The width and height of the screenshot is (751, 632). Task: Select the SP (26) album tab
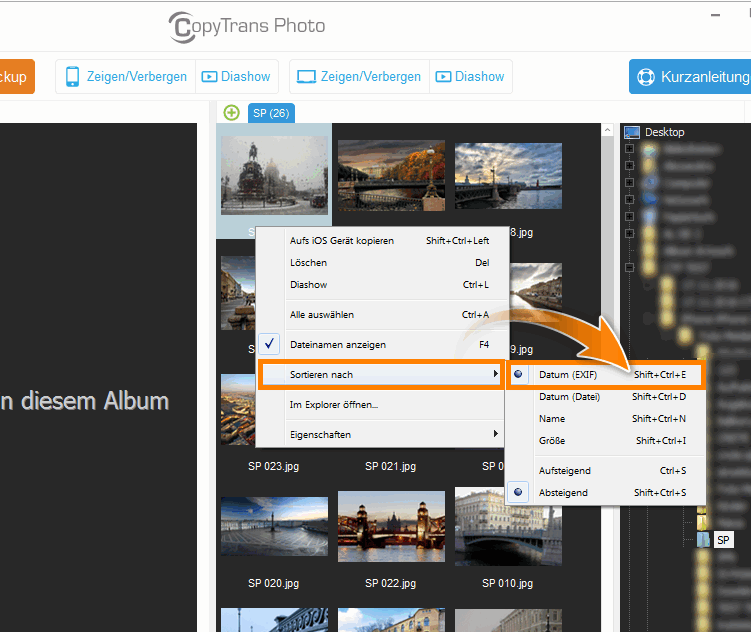[271, 113]
